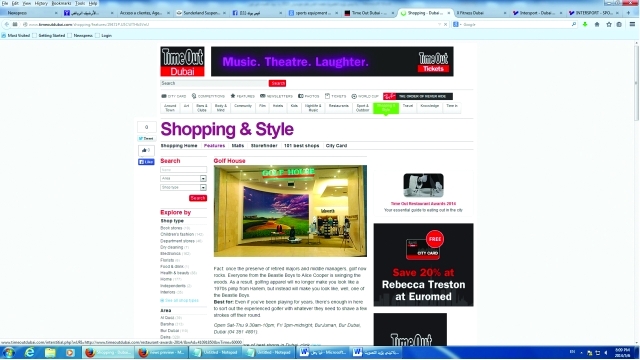This screenshot has width=640, height=360.
Task: Open the Golf House heading link
Action: (x=229, y=161)
